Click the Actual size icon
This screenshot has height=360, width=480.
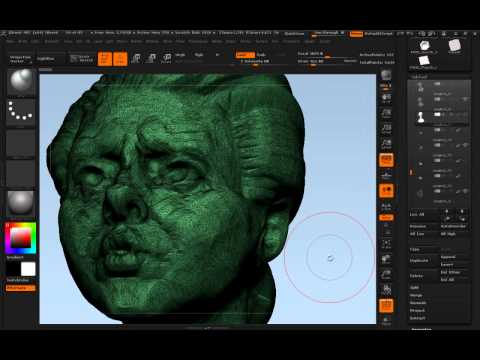point(386,128)
